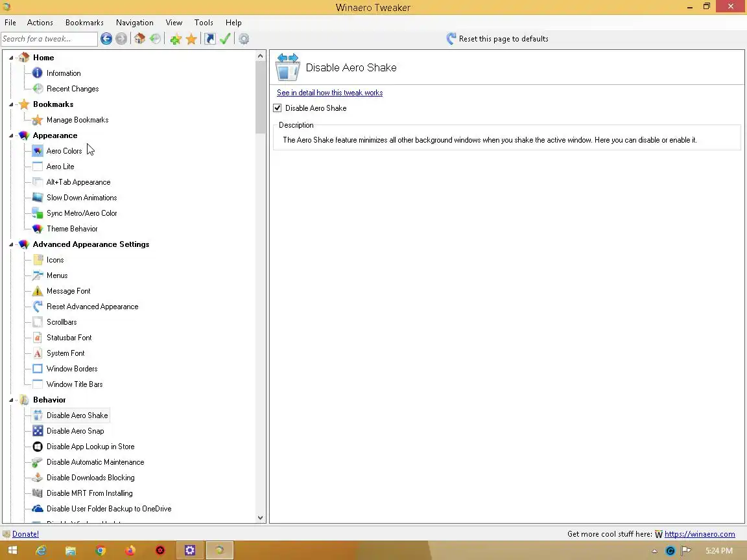747x560 pixels.
Task: Select the Menus tree item
Action: pyautogui.click(x=57, y=275)
